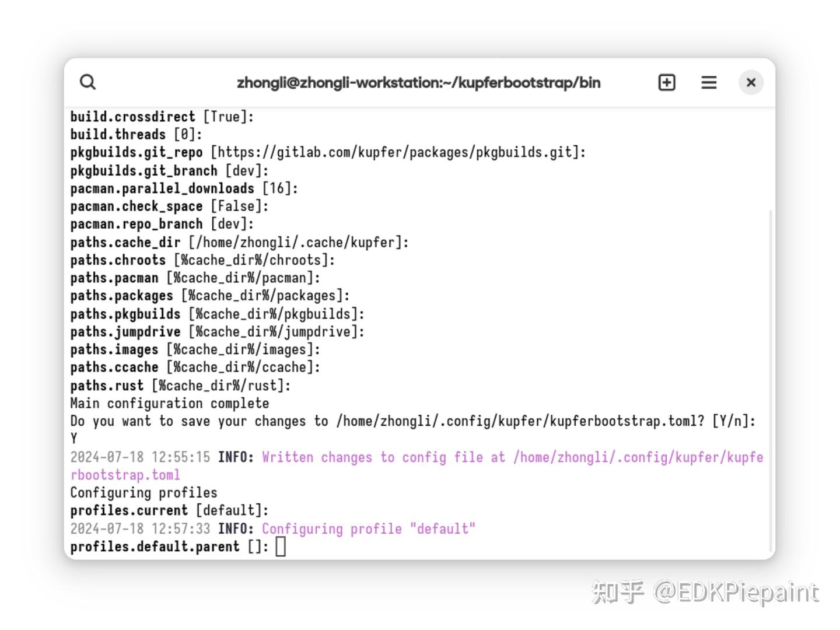Click the window title zhongli@zhongli-workstation
840x630 pixels.
pos(418,83)
